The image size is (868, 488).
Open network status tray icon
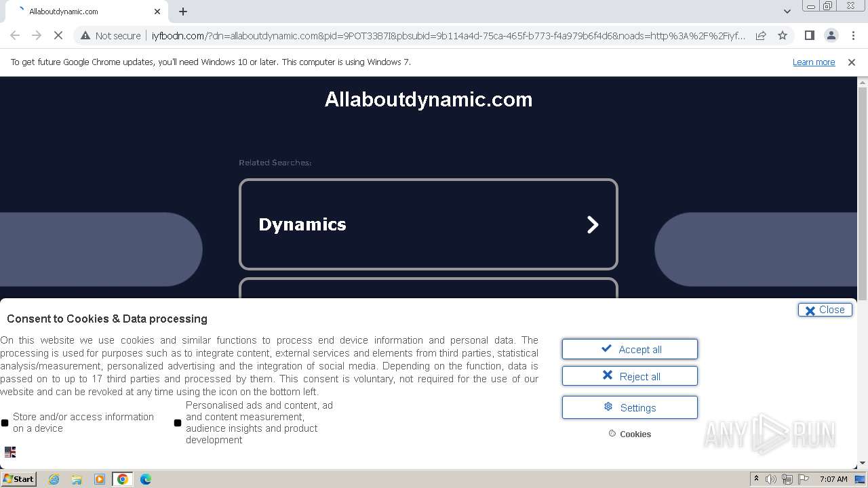[x=787, y=479]
